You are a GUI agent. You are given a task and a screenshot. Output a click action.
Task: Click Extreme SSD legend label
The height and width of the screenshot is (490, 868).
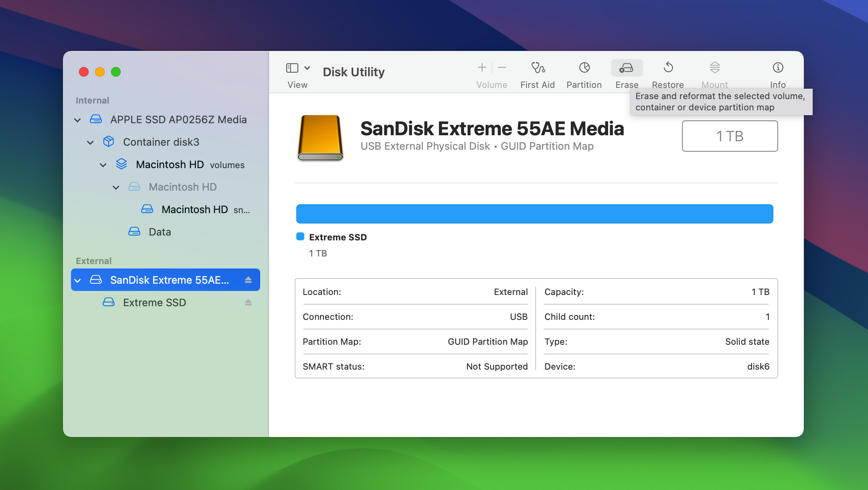click(338, 237)
